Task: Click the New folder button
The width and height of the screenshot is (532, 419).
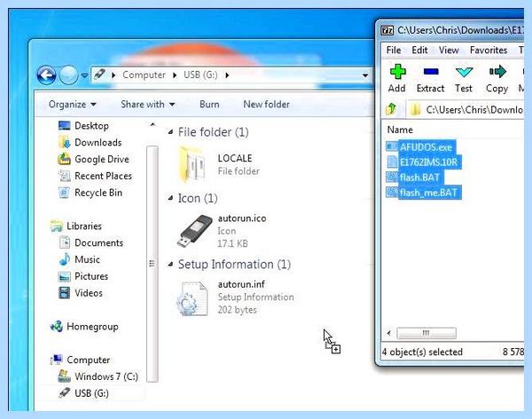Action: coord(266,105)
